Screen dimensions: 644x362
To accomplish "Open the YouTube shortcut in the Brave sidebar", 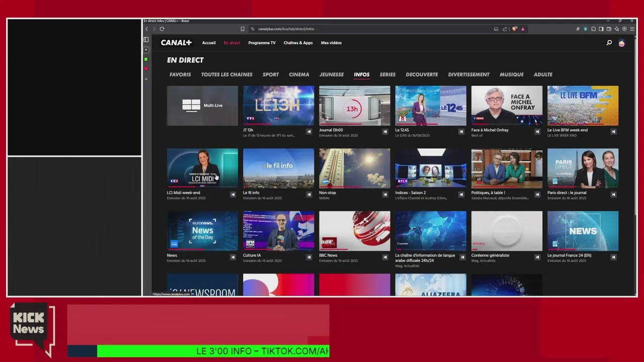I will click(146, 68).
